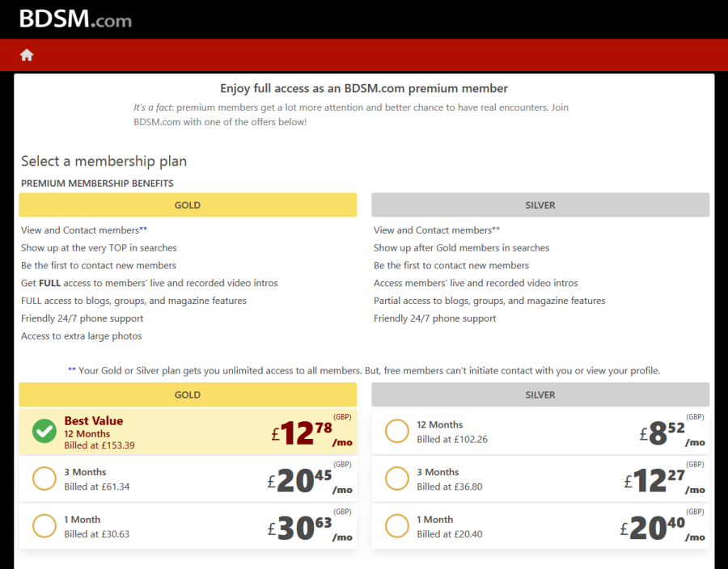728x569 pixels.
Task: Click the £30.63 per month price
Action: [x=310, y=527]
